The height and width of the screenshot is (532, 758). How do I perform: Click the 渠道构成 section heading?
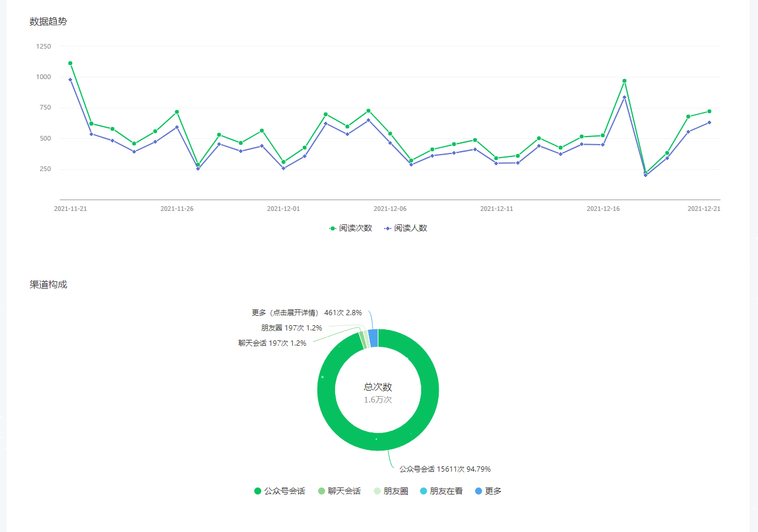49,285
